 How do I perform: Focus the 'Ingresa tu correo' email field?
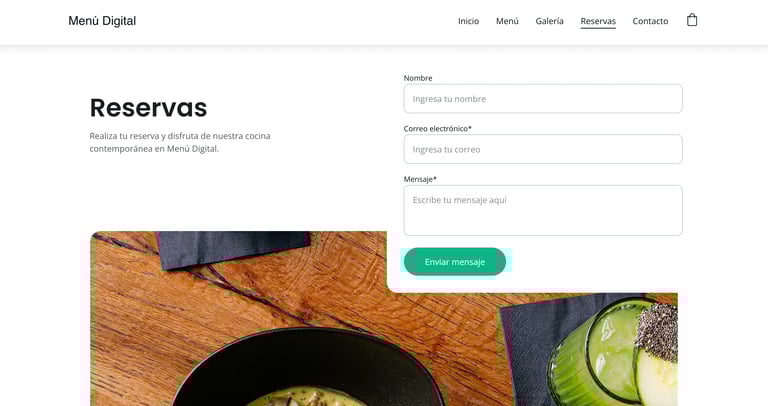point(543,149)
